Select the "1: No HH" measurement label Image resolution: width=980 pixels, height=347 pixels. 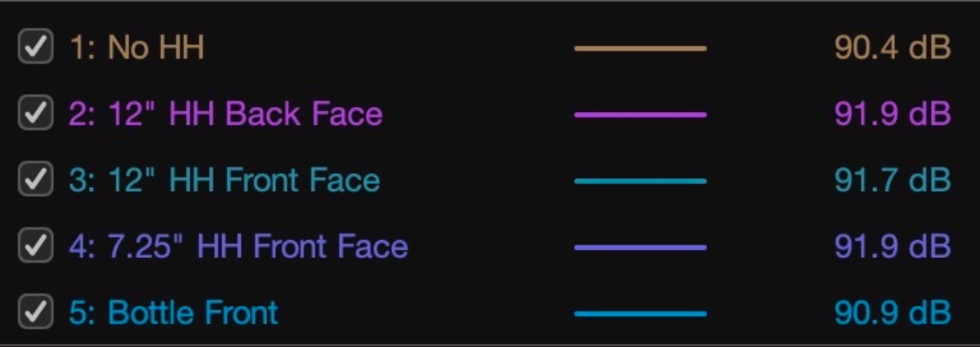point(136,48)
